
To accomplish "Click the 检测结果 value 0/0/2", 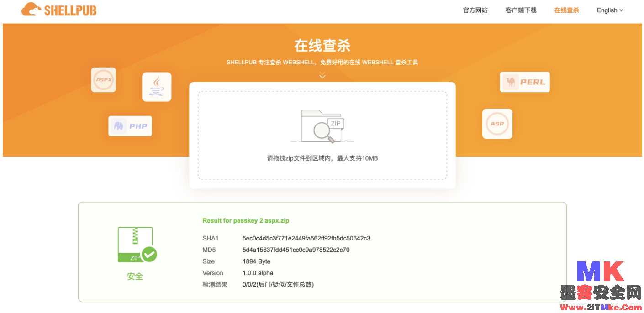I will click(278, 284).
